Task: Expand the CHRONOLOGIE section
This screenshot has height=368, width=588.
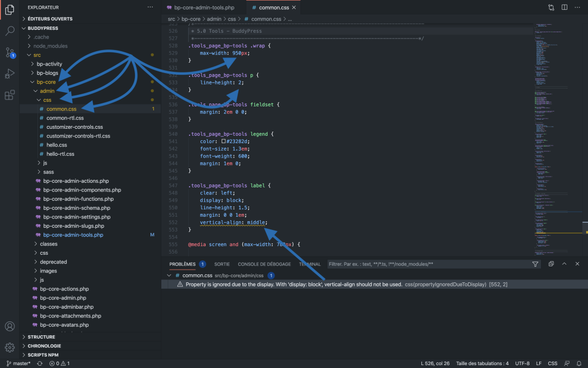Action: [44, 346]
